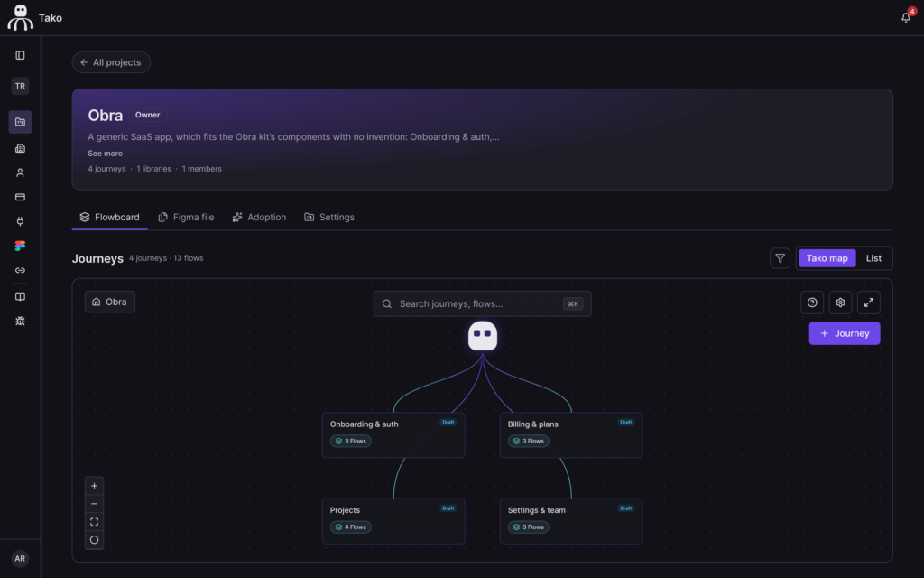Click 3 Flows badge in Billing & plans

coord(529,441)
